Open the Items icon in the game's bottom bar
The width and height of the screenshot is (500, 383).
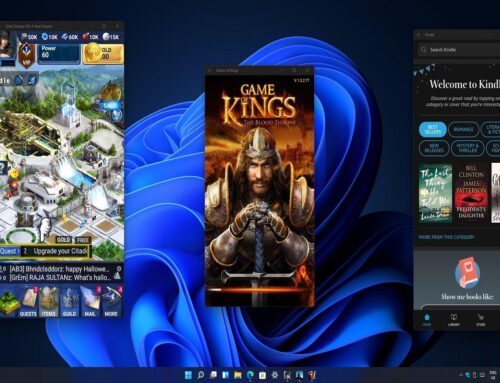(49, 302)
